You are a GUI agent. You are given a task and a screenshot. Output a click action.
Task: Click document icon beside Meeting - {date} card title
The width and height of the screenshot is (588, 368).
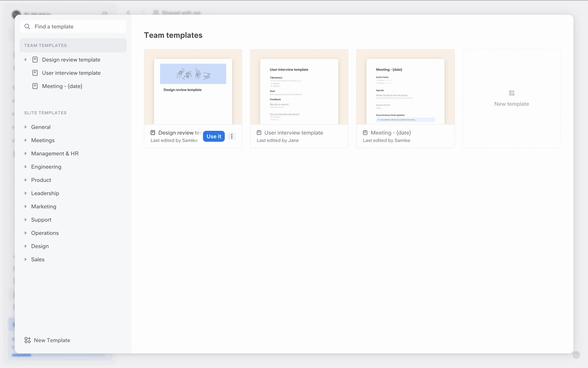pos(365,133)
